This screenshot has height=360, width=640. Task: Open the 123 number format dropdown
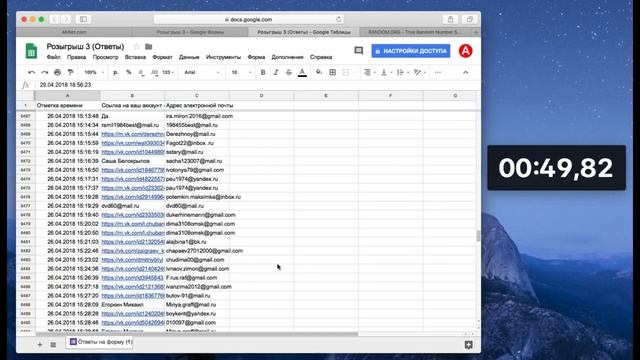pyautogui.click(x=168, y=72)
